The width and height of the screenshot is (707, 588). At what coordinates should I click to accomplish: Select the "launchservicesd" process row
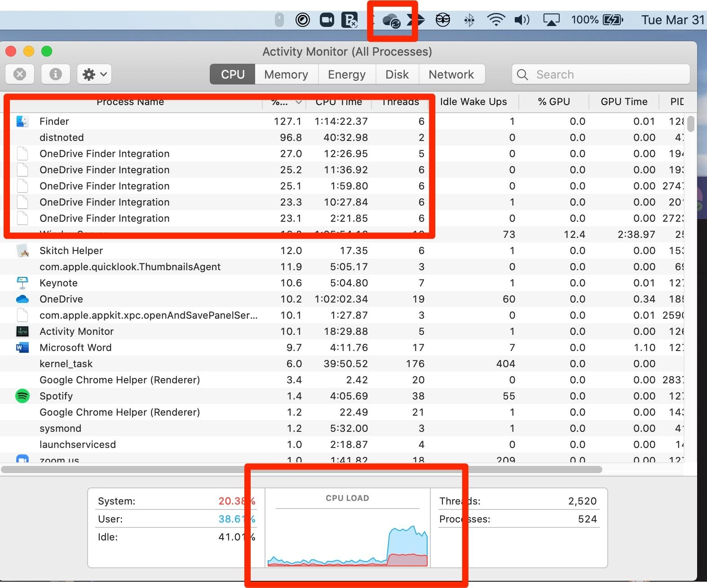tap(342, 444)
